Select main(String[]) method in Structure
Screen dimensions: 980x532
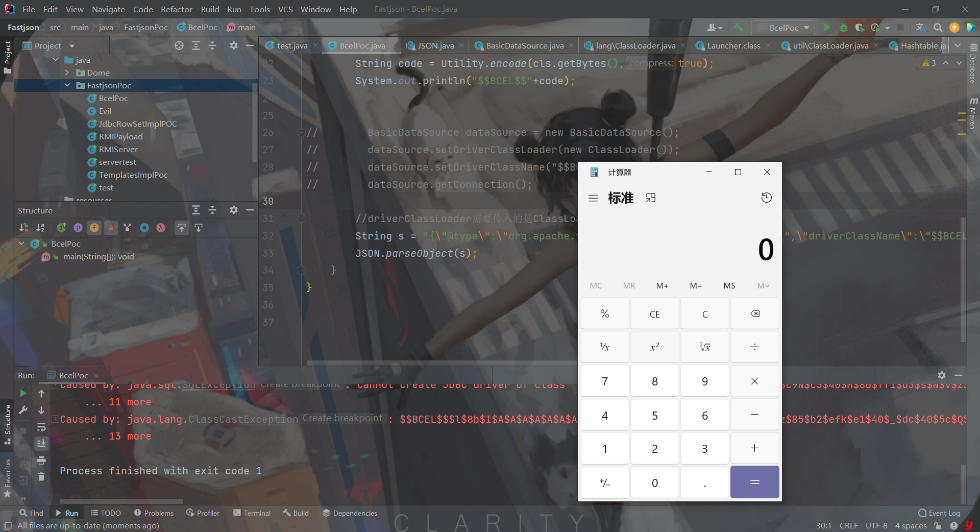99,256
